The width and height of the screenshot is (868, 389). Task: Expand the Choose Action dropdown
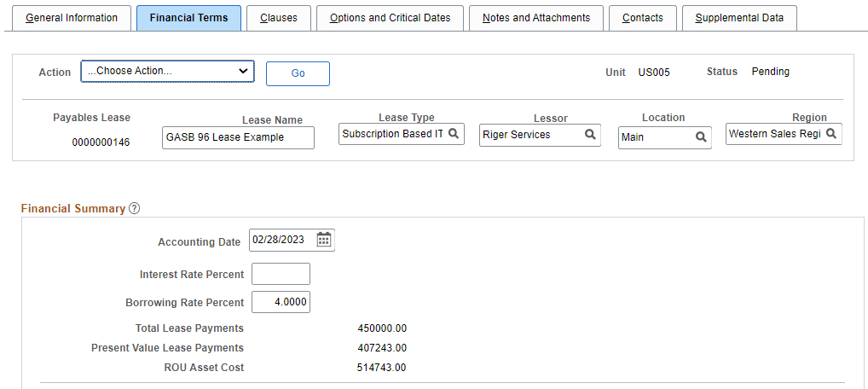click(x=168, y=71)
